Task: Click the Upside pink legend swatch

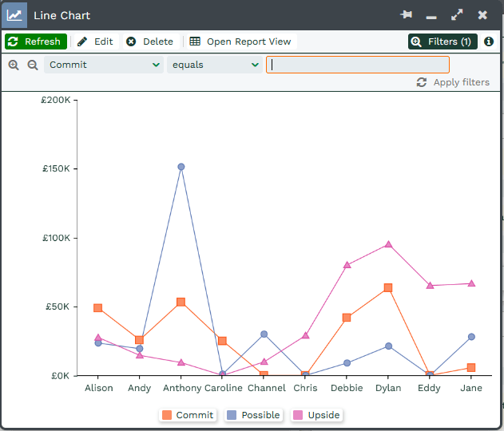Action: [298, 415]
